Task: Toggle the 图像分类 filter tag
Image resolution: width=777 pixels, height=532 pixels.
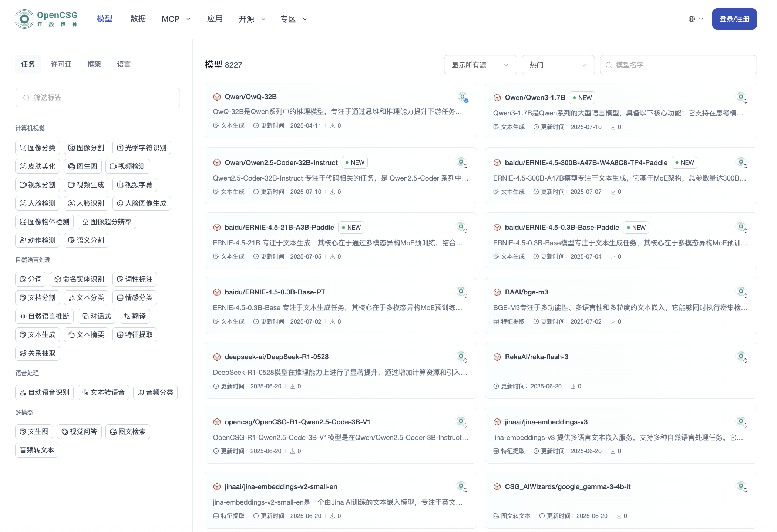Action: pyautogui.click(x=37, y=148)
